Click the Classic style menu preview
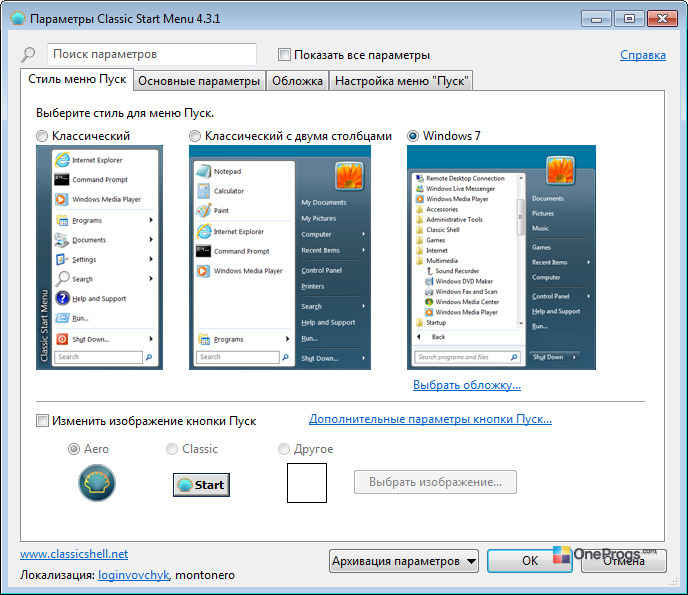 tap(99, 258)
